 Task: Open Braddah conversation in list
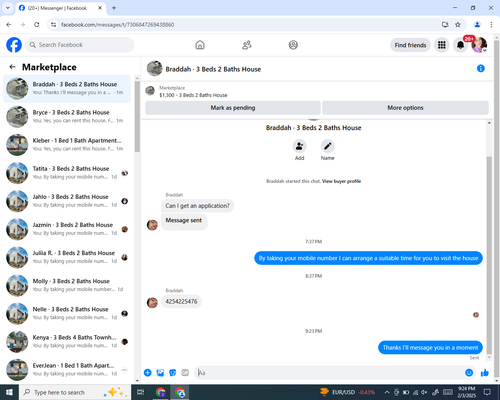click(67, 89)
